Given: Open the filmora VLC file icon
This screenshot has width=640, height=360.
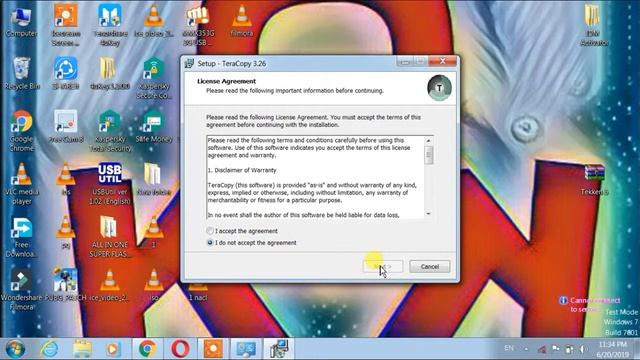Looking at the screenshot, I should (242, 20).
